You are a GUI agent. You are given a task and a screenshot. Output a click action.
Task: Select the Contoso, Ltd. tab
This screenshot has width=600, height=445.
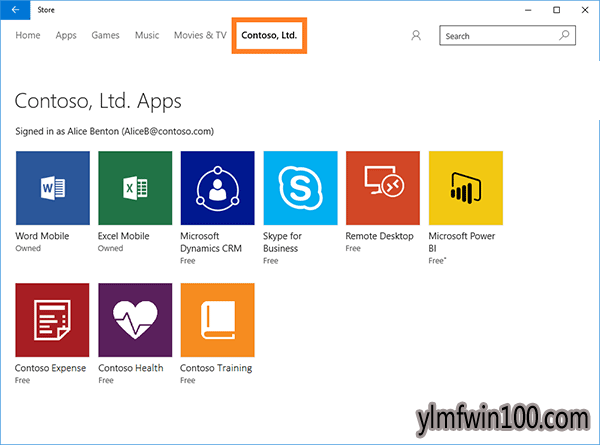click(x=269, y=36)
